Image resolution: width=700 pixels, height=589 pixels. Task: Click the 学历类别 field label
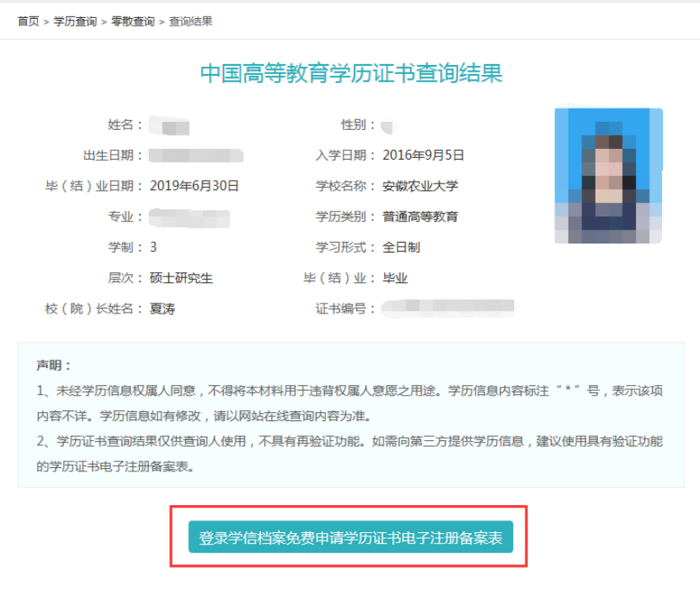point(345,217)
